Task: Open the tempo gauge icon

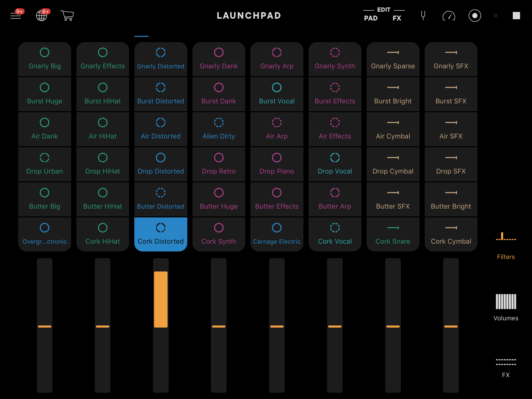Action: click(x=449, y=16)
